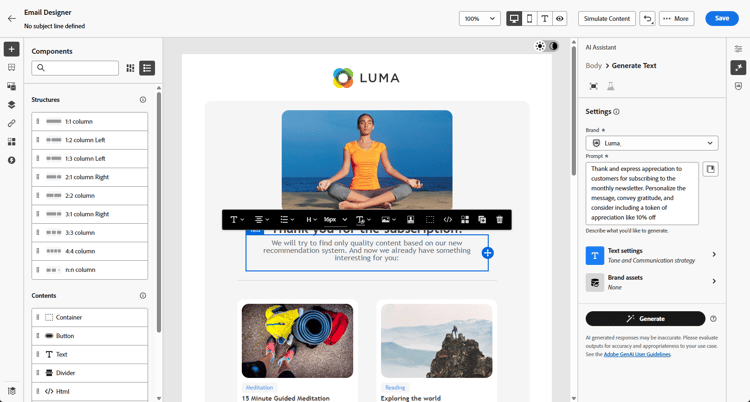Open Adobe GenAI User Guidelines link

pyautogui.click(x=637, y=355)
